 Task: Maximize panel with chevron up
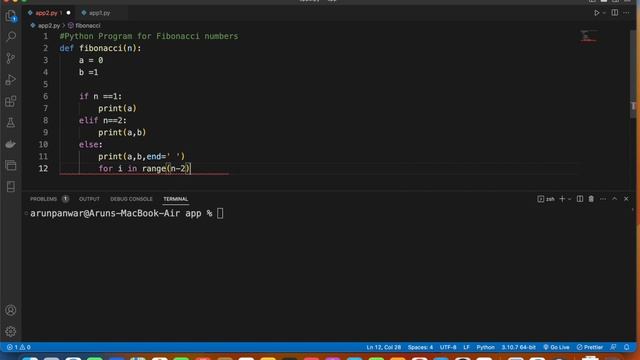pos(614,199)
